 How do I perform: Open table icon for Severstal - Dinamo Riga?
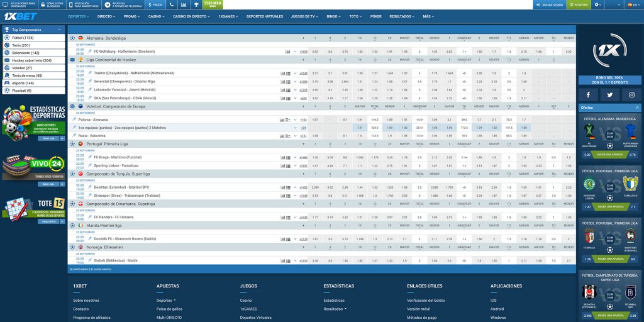coord(288,81)
